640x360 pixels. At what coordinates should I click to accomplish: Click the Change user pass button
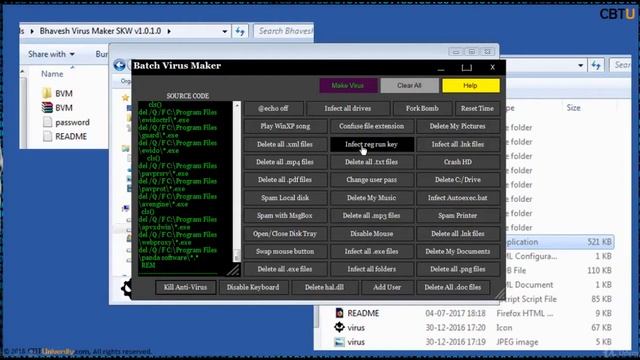click(x=371, y=180)
